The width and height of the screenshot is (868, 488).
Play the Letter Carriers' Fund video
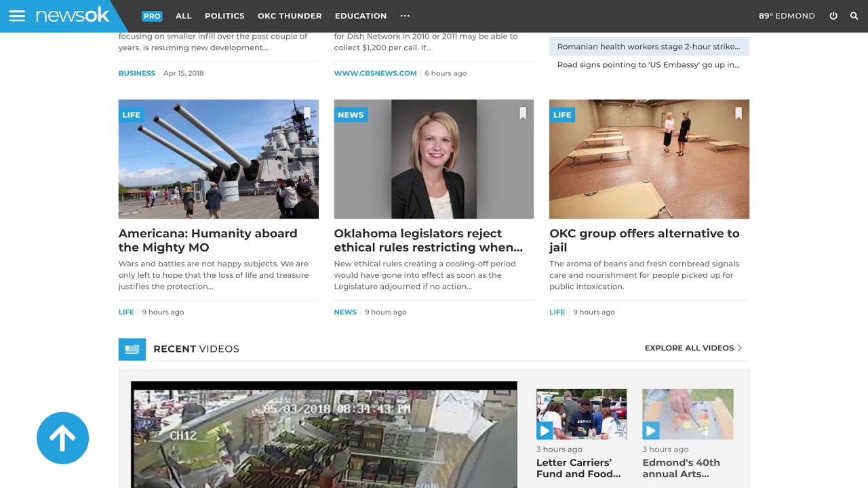coord(544,430)
